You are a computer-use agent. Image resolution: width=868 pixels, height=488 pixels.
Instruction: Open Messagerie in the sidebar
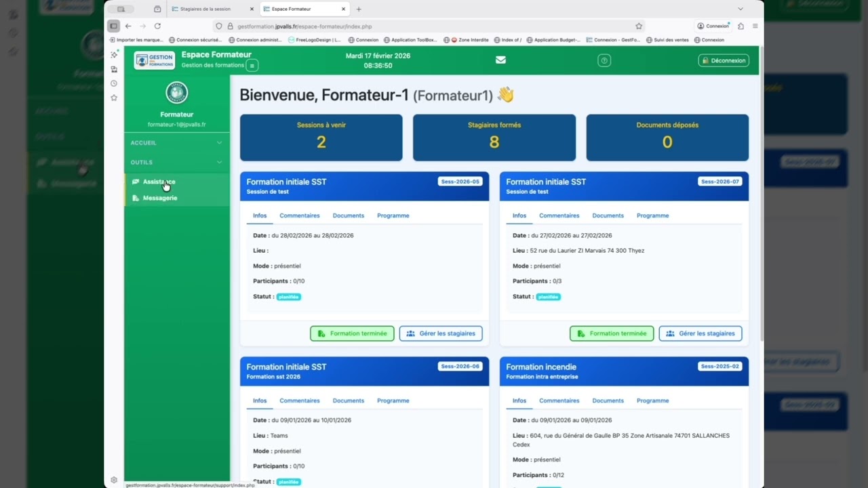pyautogui.click(x=177, y=198)
